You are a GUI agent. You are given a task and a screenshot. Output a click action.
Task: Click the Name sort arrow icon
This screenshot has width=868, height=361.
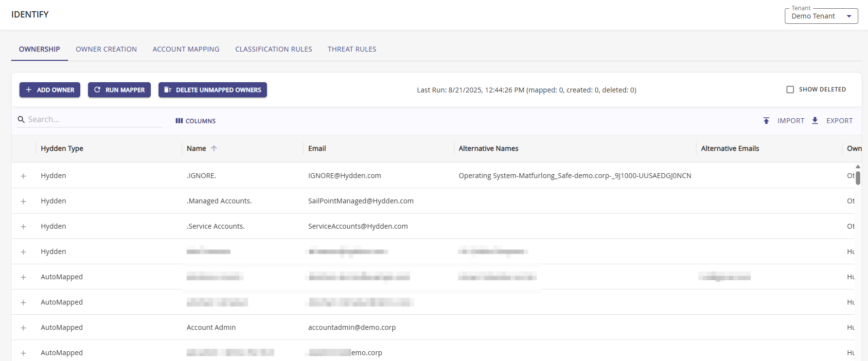click(214, 148)
